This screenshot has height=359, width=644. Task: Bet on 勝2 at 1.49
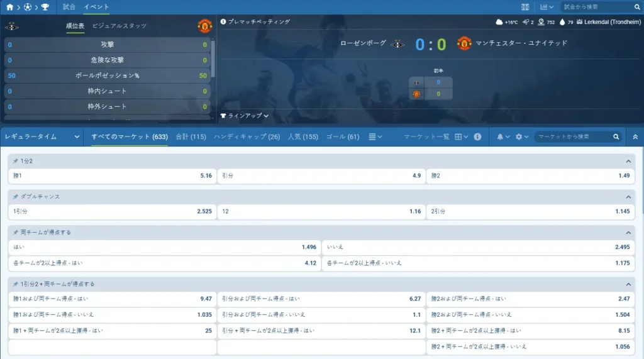531,176
